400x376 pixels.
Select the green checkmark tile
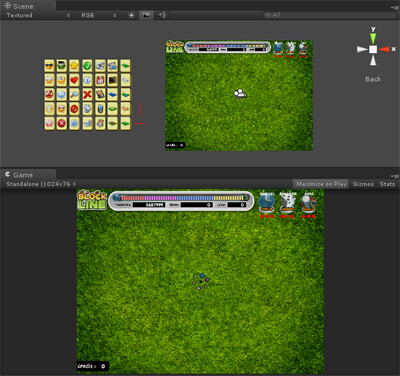point(87,66)
